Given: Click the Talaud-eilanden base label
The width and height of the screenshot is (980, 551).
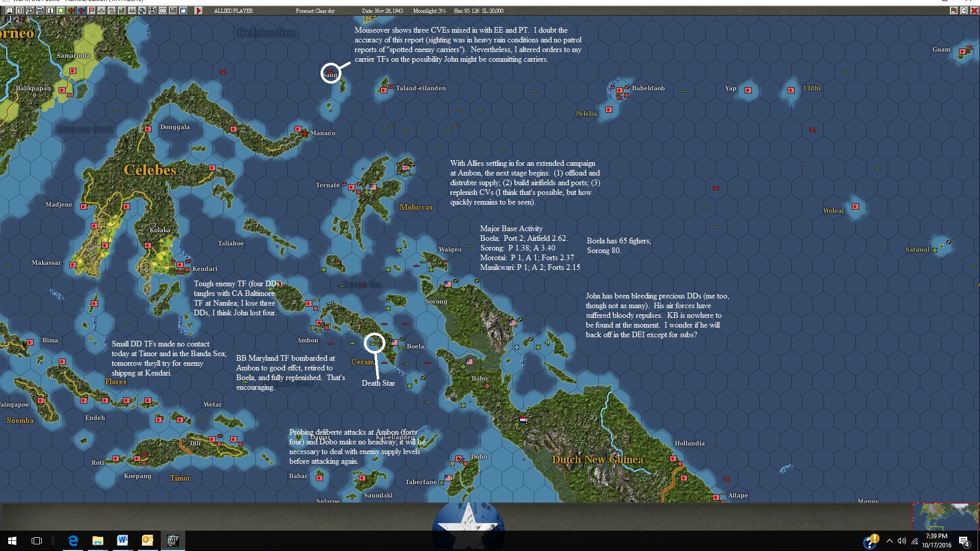Looking at the screenshot, I should [421, 88].
